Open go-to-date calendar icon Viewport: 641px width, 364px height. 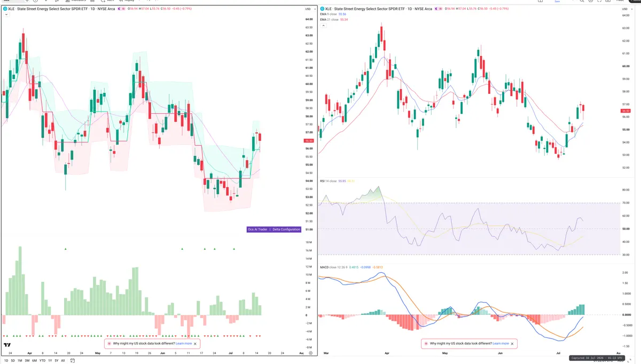pyautogui.click(x=72, y=361)
